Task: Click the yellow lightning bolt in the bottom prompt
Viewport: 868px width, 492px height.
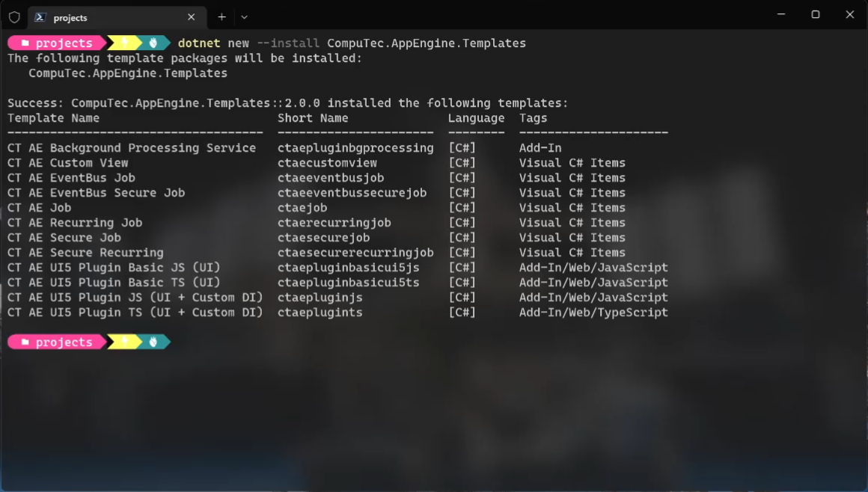Action: pos(126,342)
